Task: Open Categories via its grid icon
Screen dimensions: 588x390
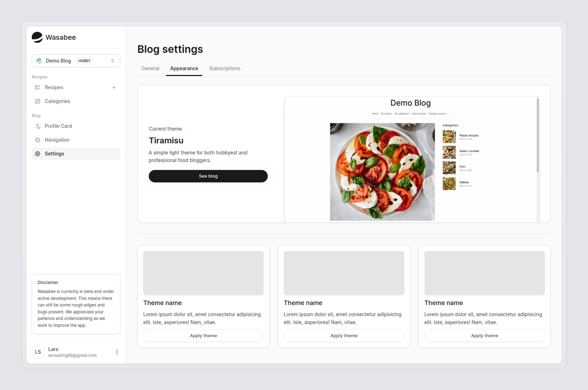Action: (38, 101)
